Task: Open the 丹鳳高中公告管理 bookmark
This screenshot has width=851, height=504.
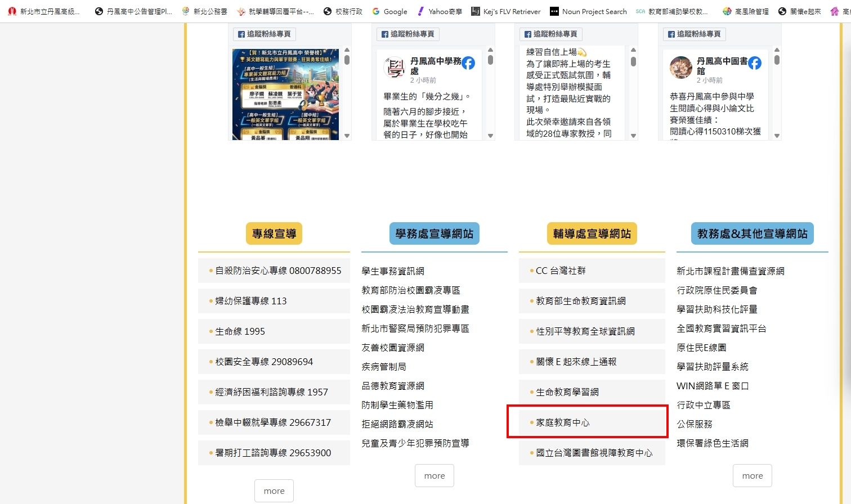Action: tap(133, 11)
